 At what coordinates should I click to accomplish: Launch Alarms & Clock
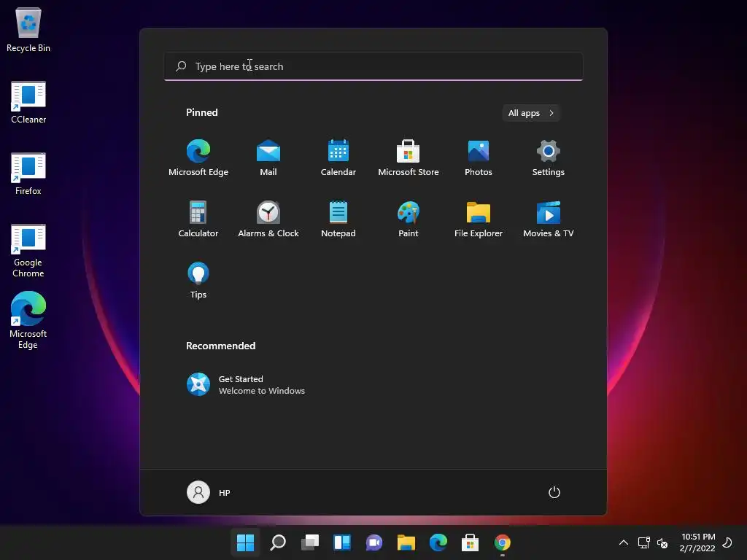tap(268, 219)
